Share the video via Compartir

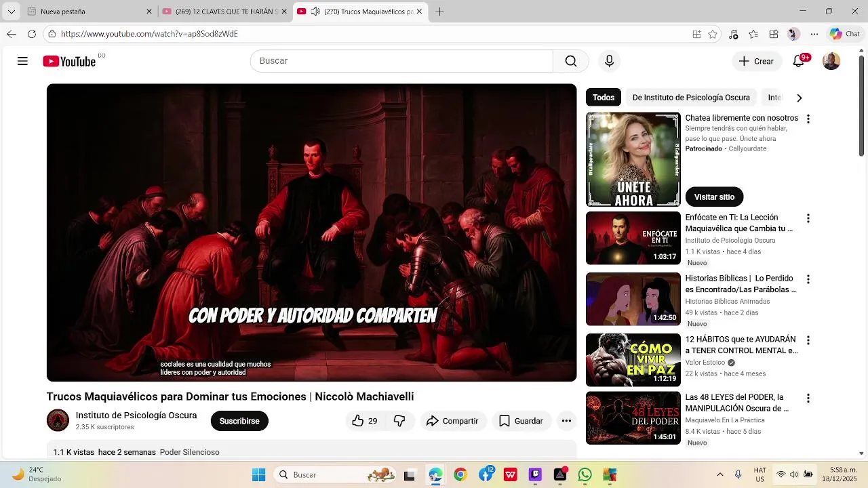(x=452, y=421)
